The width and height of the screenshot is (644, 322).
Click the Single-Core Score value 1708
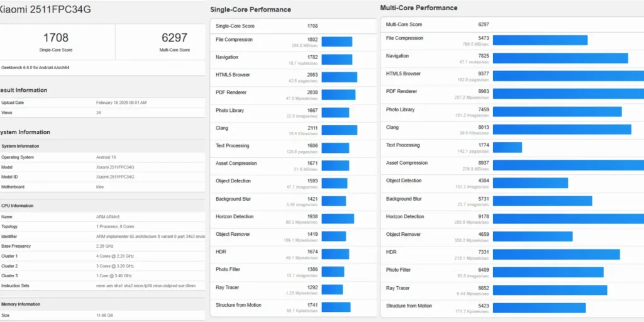tap(55, 38)
